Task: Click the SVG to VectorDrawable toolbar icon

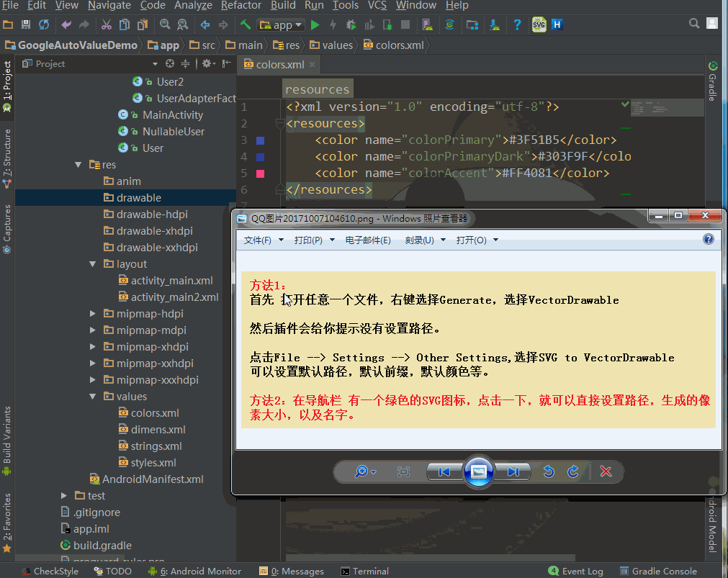Action: [539, 24]
